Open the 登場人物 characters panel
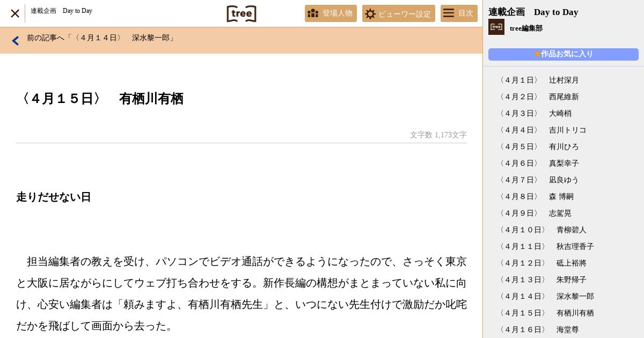The height and width of the screenshot is (338, 644). (x=331, y=13)
